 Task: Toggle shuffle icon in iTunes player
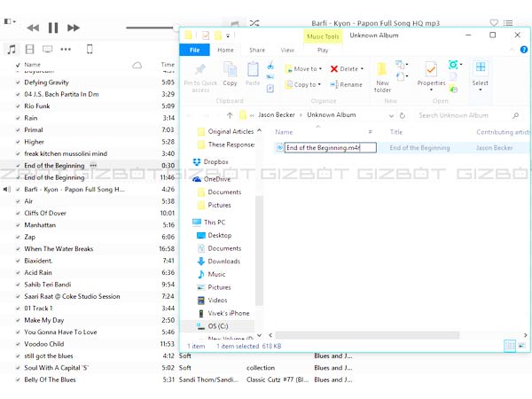(254, 23)
